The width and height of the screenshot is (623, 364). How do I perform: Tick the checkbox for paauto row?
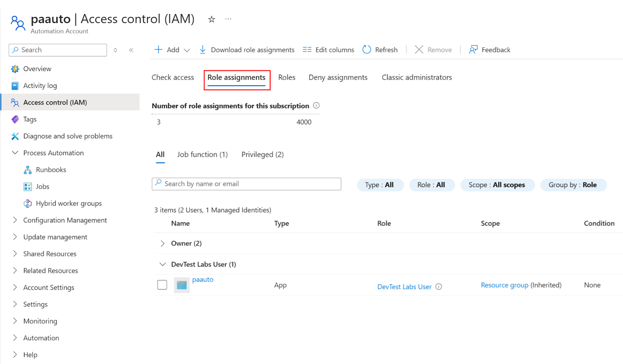click(x=162, y=285)
